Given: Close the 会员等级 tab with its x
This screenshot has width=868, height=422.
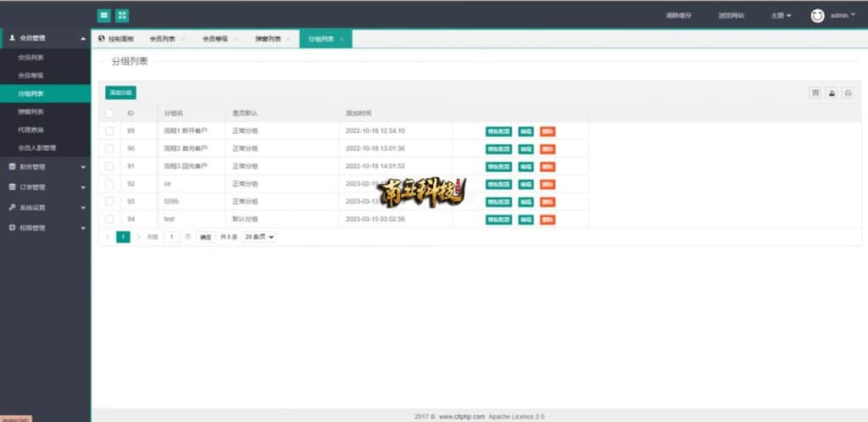Looking at the screenshot, I should (x=236, y=39).
